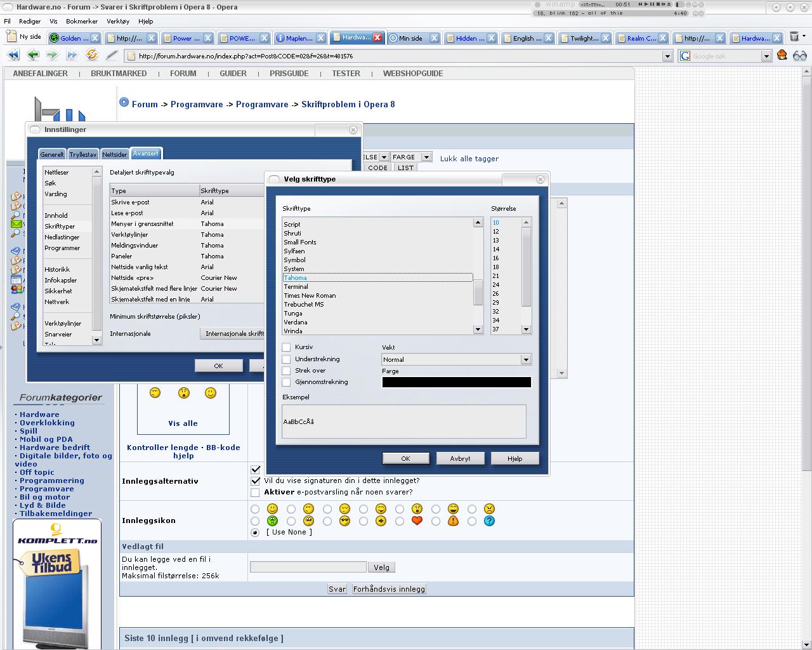This screenshot has height=650, width=812.
Task: Click Winamp play button
Action: [x=646, y=4]
